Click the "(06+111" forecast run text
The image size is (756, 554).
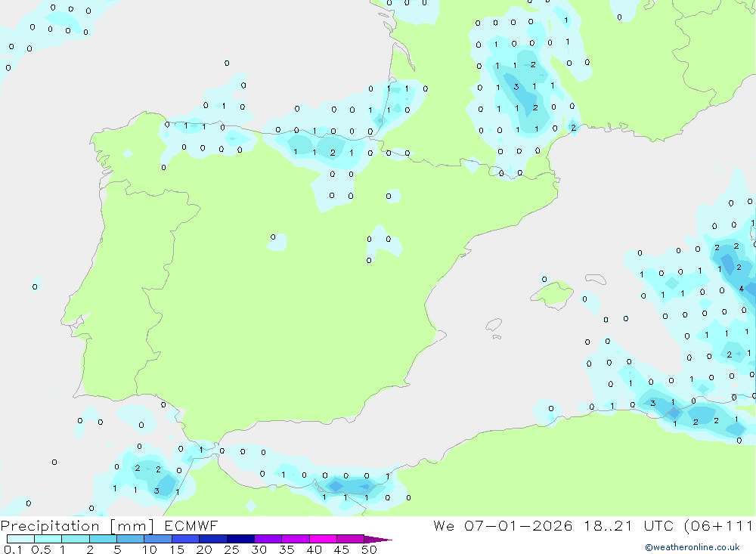tap(719, 525)
